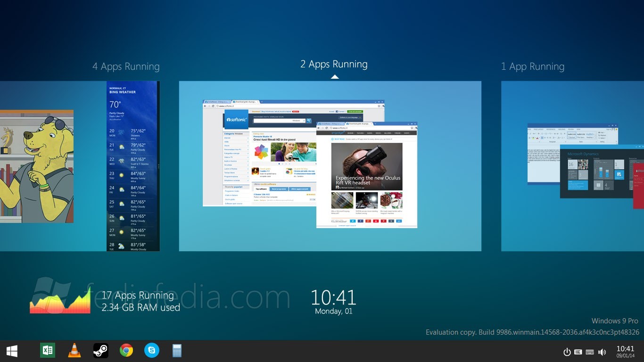Select the "2 Apps Running" desktop label

[334, 64]
